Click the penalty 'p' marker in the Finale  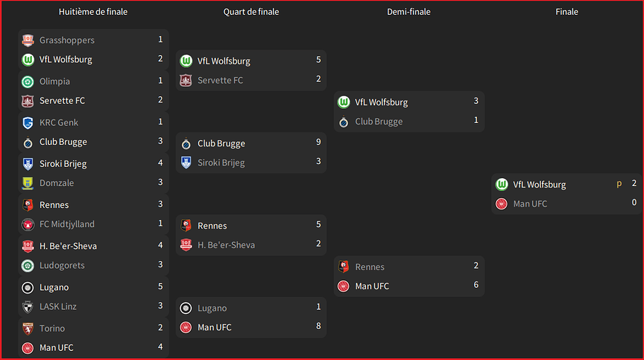(x=619, y=183)
